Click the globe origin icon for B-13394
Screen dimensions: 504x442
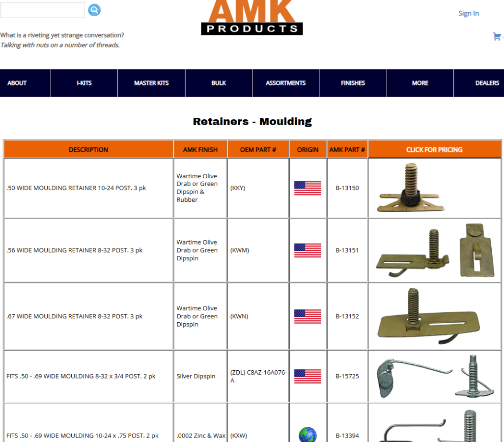click(x=308, y=435)
